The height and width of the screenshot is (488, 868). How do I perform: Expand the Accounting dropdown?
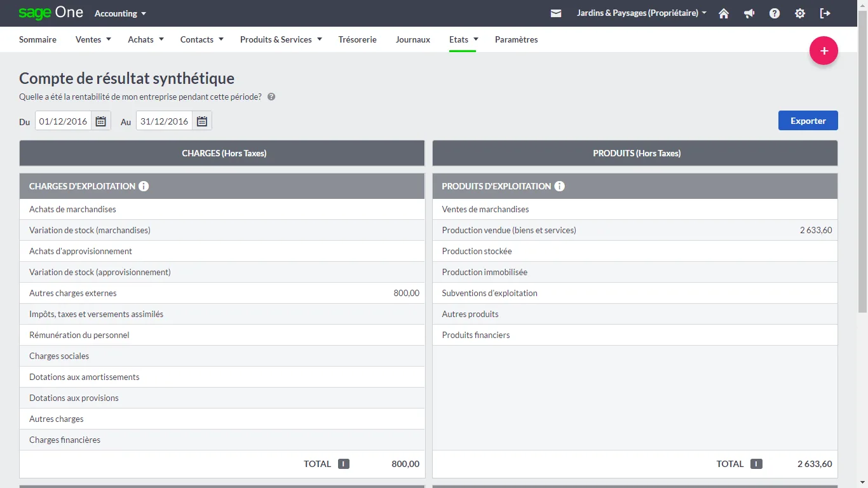point(120,13)
